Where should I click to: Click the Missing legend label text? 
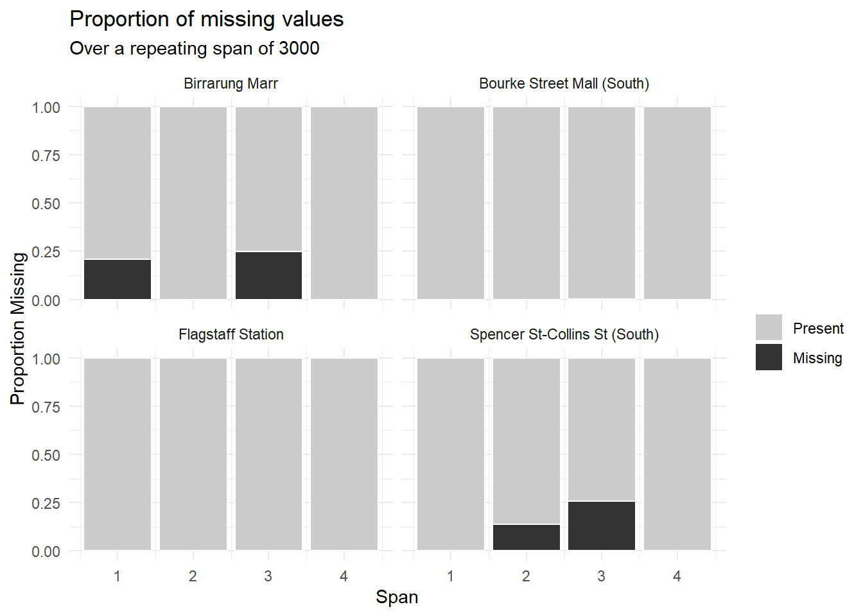817,358
